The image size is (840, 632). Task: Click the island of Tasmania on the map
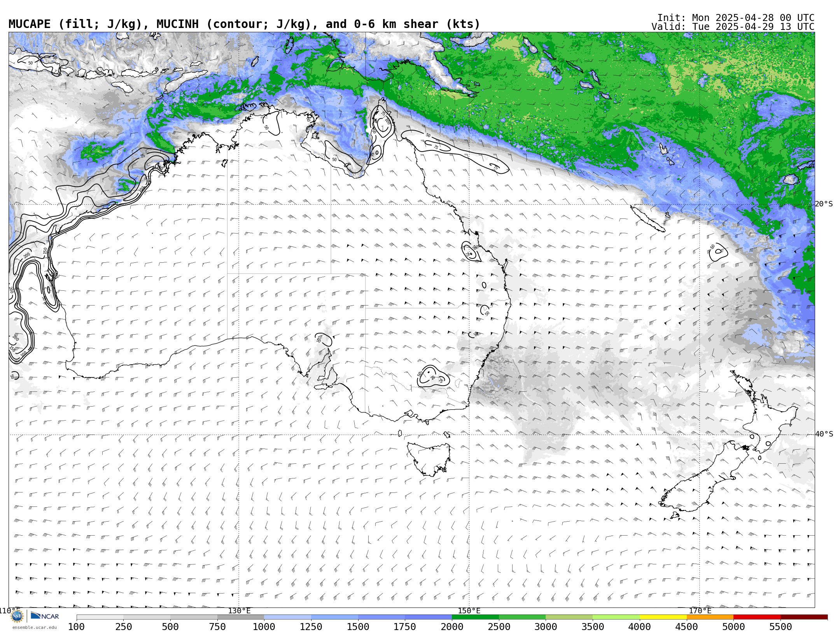tap(430, 459)
